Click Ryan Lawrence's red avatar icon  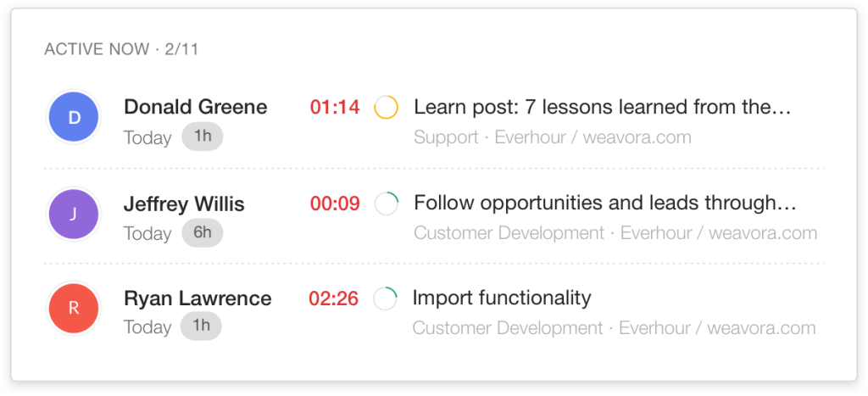click(x=74, y=309)
